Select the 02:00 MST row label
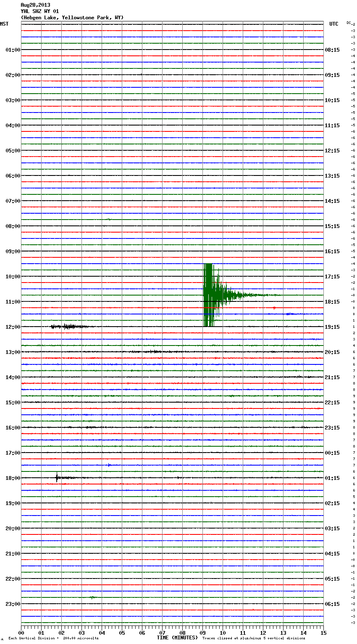The width and height of the screenshot is (357, 644). point(13,75)
